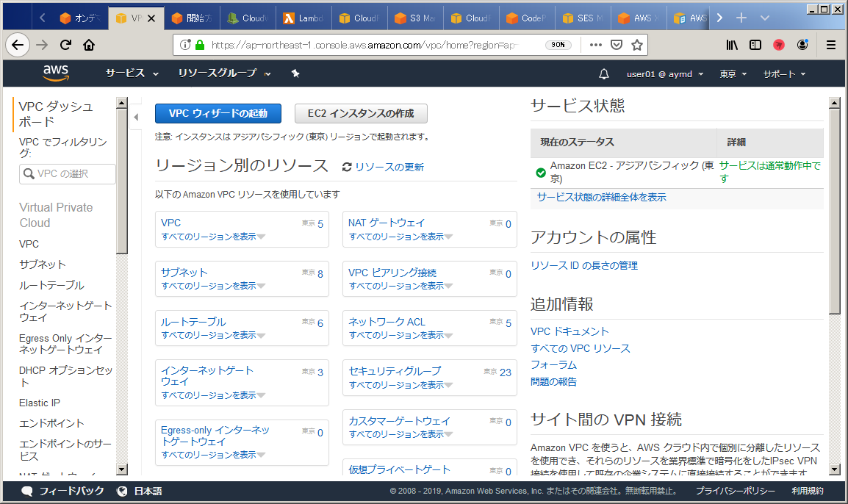Open the フォーラム link

(554, 365)
